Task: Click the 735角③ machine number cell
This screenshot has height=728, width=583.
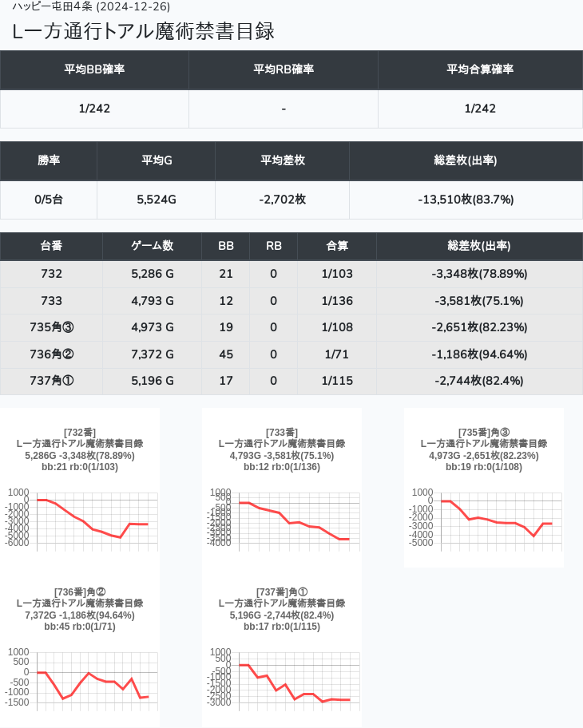Action: pos(51,327)
